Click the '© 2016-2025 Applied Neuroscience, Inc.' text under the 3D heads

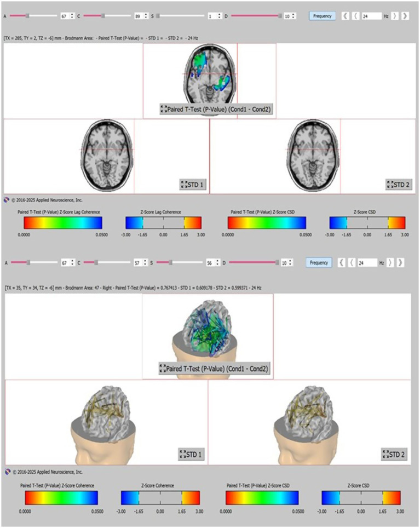pyautogui.click(x=48, y=472)
